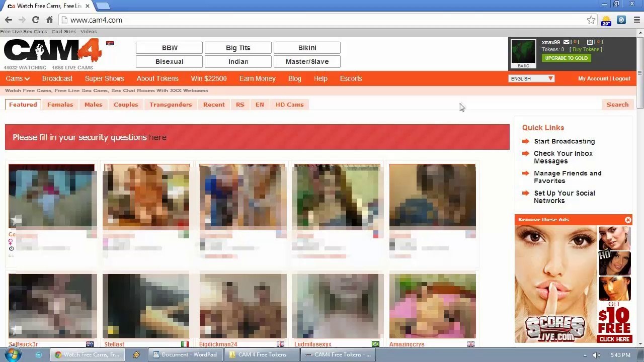This screenshot has width=644, height=362.
Task: Expand the Cams dropdown menu
Action: point(18,78)
